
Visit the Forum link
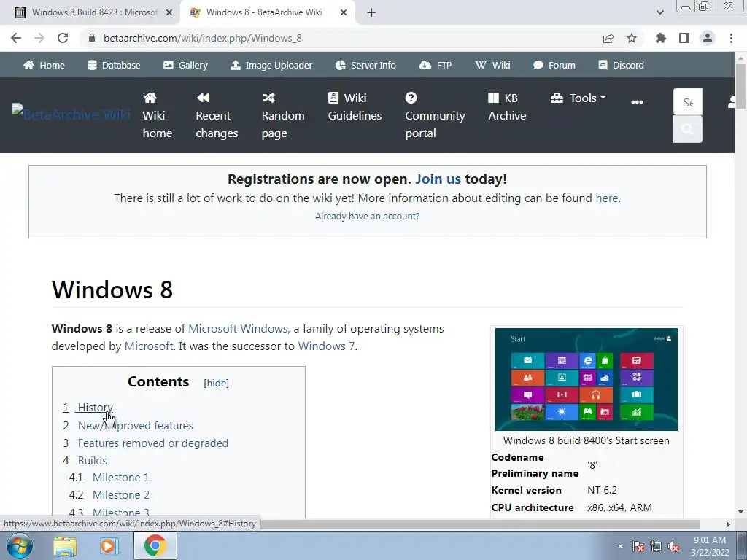coord(554,65)
